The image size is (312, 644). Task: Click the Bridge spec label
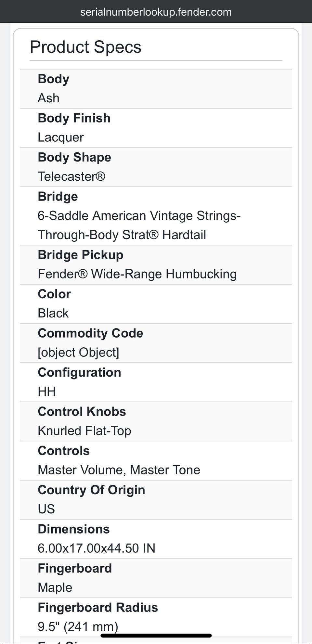tap(58, 196)
